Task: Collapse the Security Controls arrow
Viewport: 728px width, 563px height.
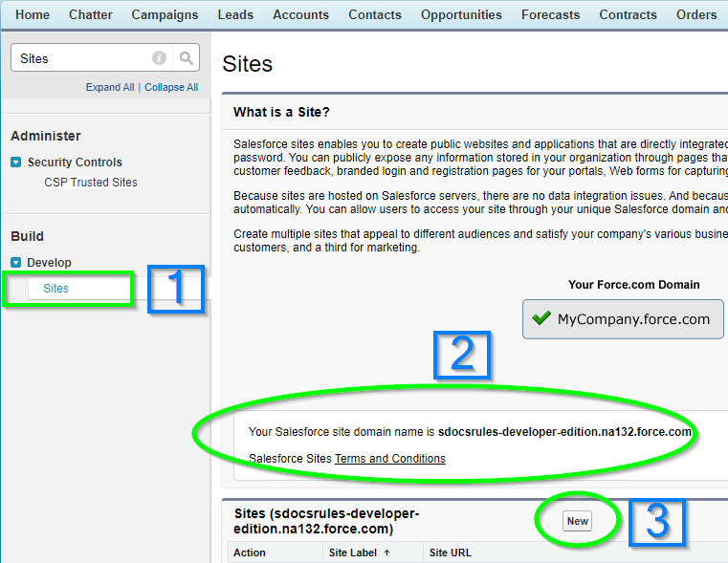Action: (x=16, y=162)
